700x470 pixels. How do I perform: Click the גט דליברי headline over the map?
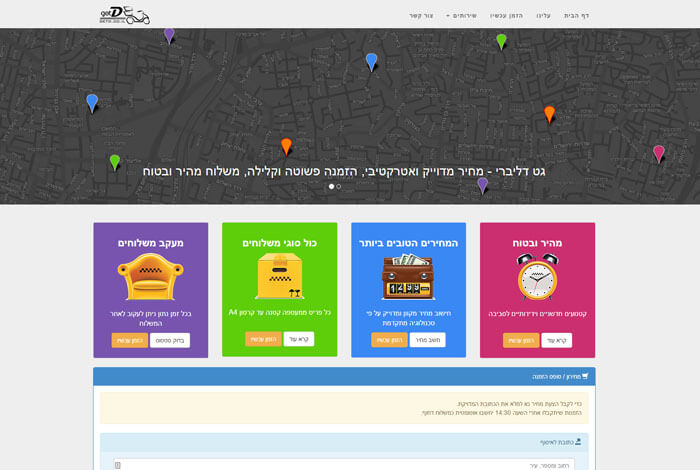344,171
